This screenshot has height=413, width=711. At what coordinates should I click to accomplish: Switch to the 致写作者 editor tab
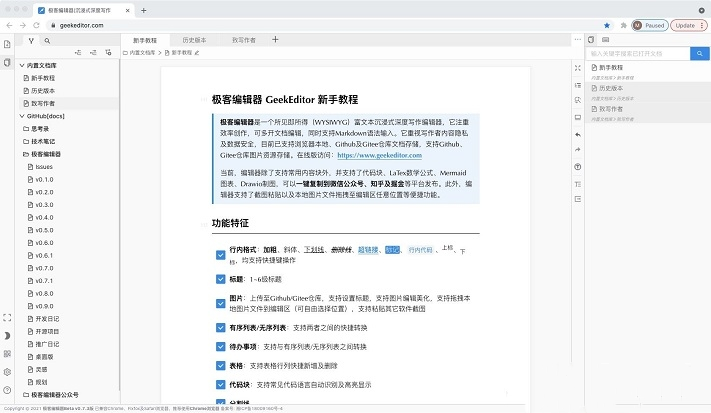point(244,40)
